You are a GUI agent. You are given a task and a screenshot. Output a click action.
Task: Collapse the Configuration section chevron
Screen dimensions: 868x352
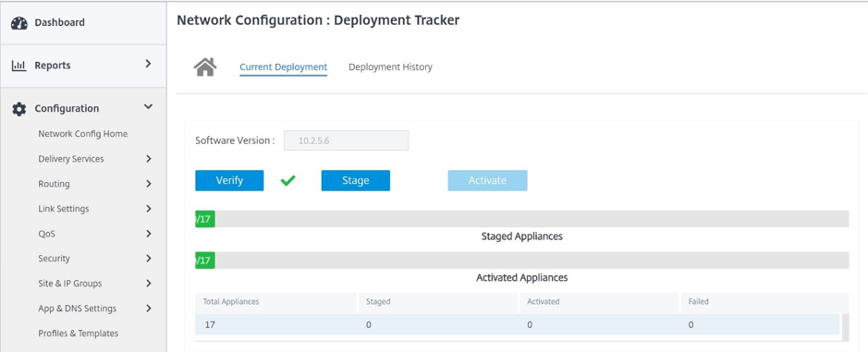(148, 107)
